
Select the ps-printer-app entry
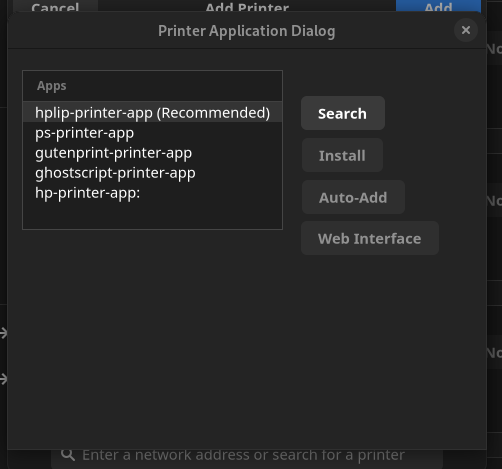[x=152, y=133]
